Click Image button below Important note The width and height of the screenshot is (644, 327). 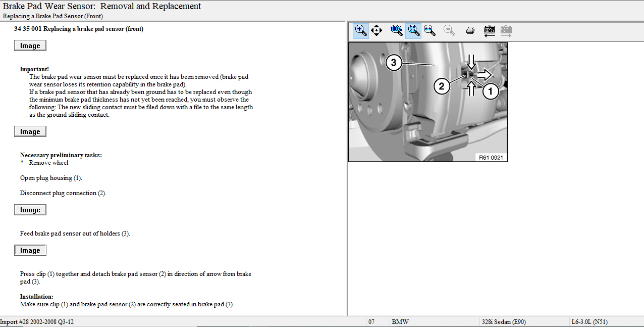tap(30, 132)
